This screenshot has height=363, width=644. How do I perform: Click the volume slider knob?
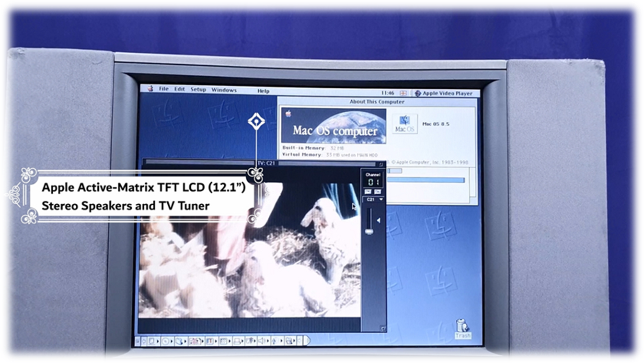coord(369,231)
